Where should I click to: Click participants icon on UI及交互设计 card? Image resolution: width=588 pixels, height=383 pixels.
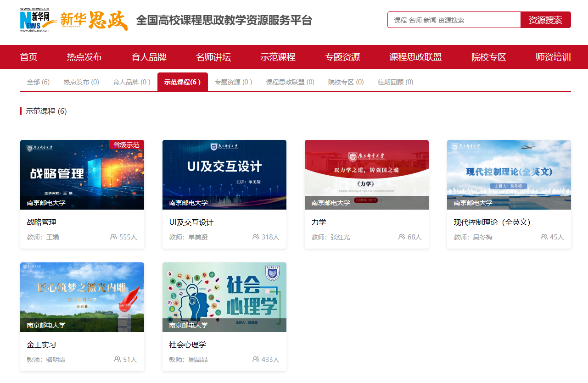tap(256, 237)
